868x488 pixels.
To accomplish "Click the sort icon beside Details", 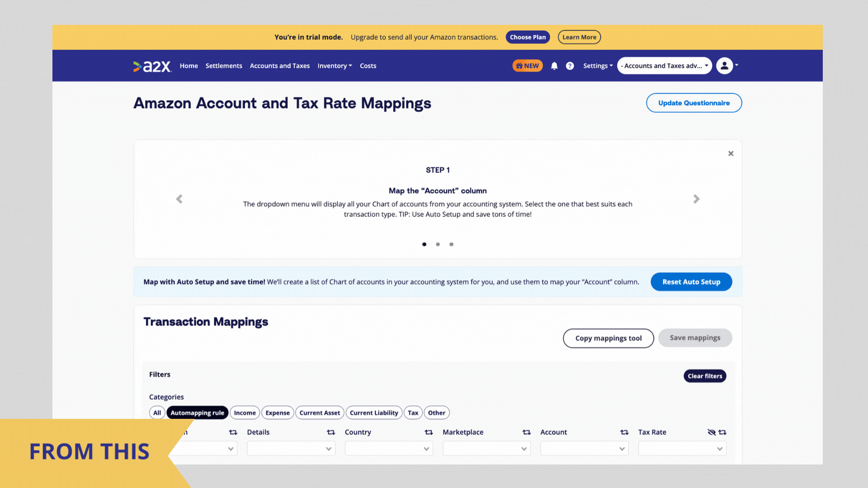I will pyautogui.click(x=331, y=432).
